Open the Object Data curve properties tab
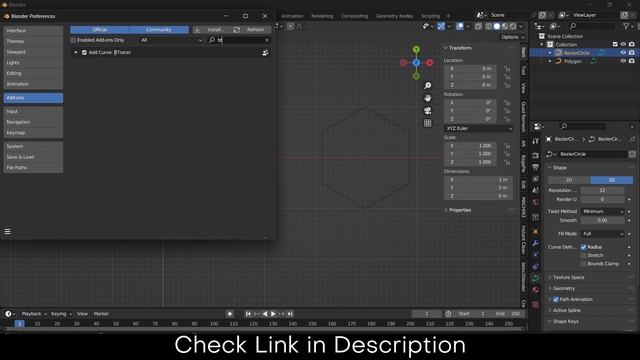This screenshot has width=640, height=360. [536, 278]
